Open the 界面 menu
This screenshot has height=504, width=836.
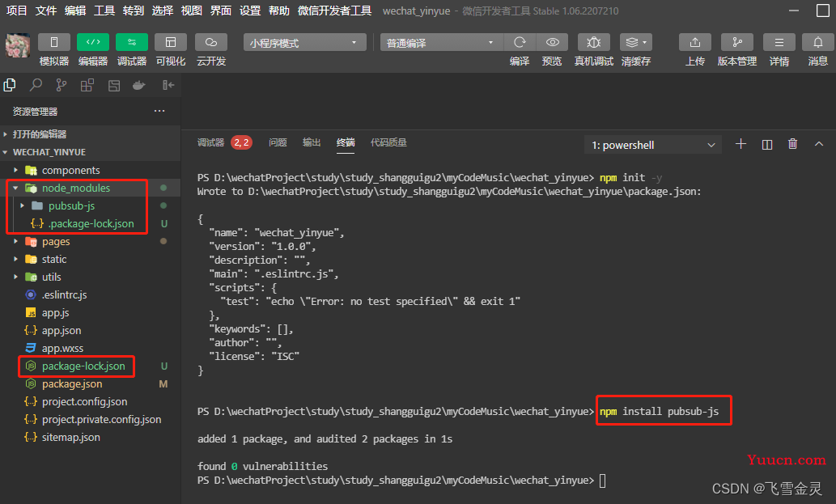[x=221, y=11]
